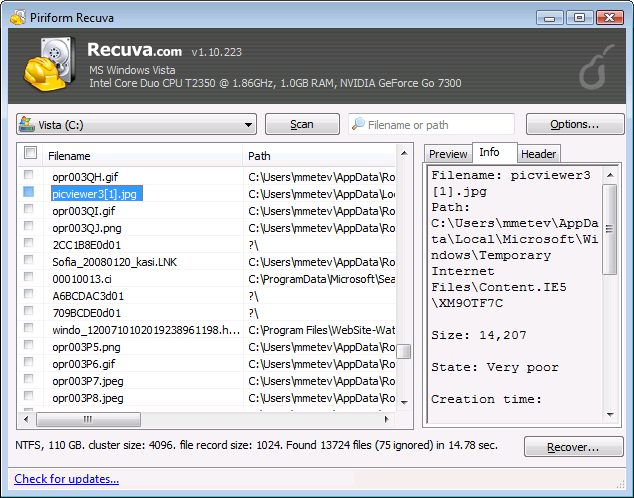Viewport: 634px width, 498px height.
Task: Click the Filename or path search field
Action: point(431,124)
